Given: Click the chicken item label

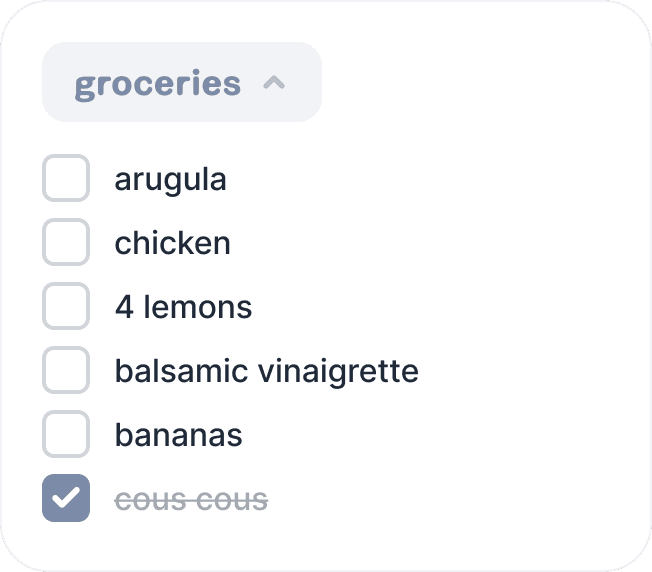Looking at the screenshot, I should point(172,243).
